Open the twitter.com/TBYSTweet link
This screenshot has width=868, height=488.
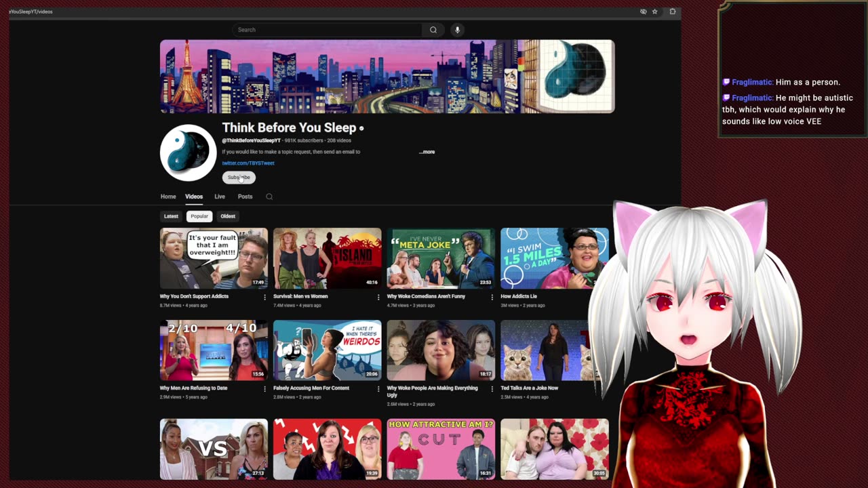(248, 163)
